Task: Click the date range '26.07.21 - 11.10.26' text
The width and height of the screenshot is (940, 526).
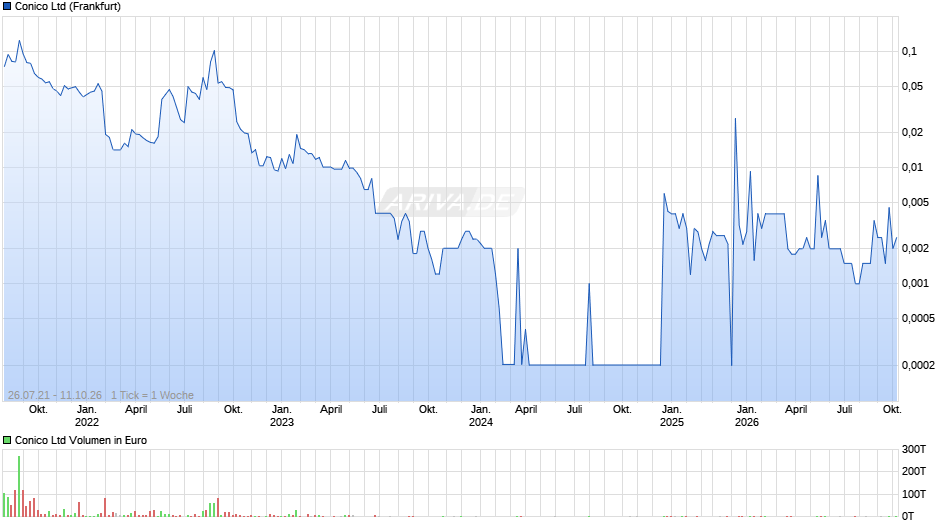Action: click(55, 395)
